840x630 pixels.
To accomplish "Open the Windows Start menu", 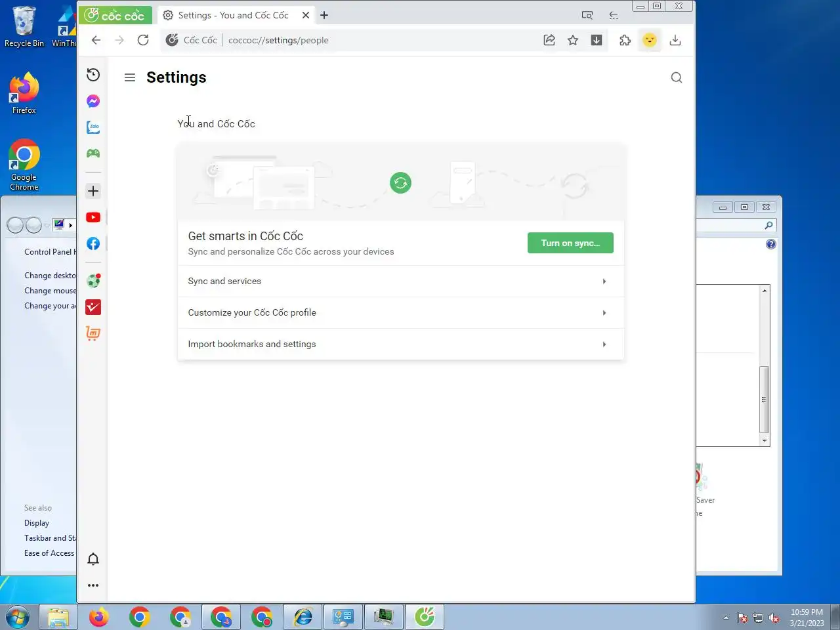I will [18, 618].
